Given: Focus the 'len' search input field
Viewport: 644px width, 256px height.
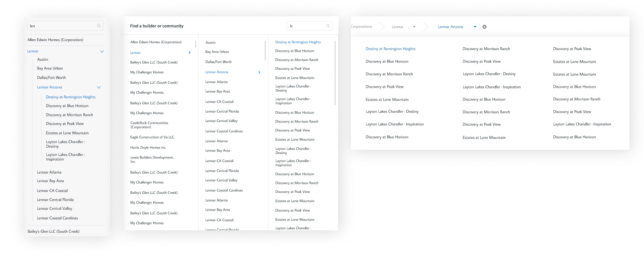Looking at the screenshot, I should (62, 26).
